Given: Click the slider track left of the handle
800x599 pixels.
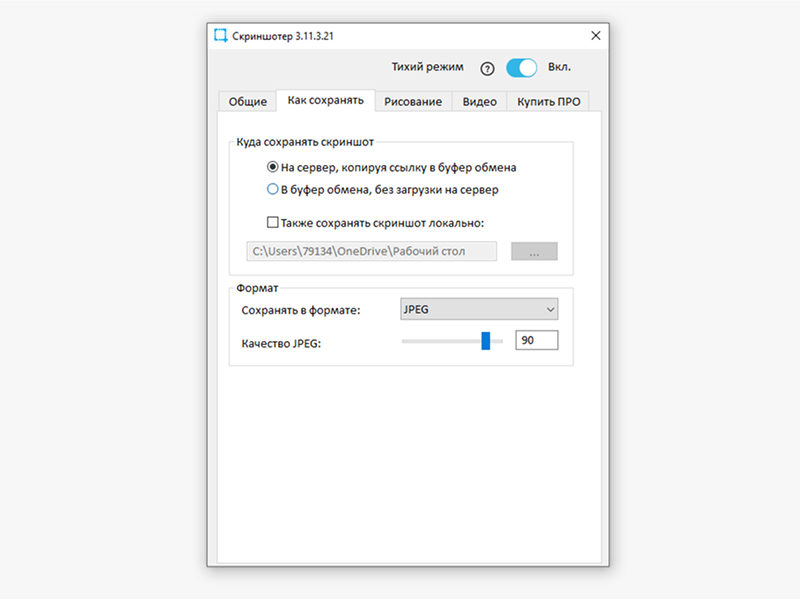Looking at the screenshot, I should point(440,341).
